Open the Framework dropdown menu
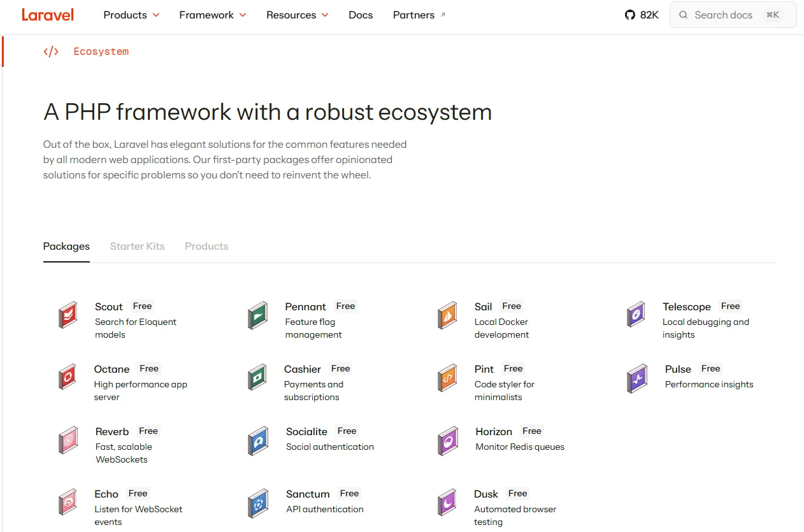This screenshot has width=804, height=532. [x=212, y=15]
